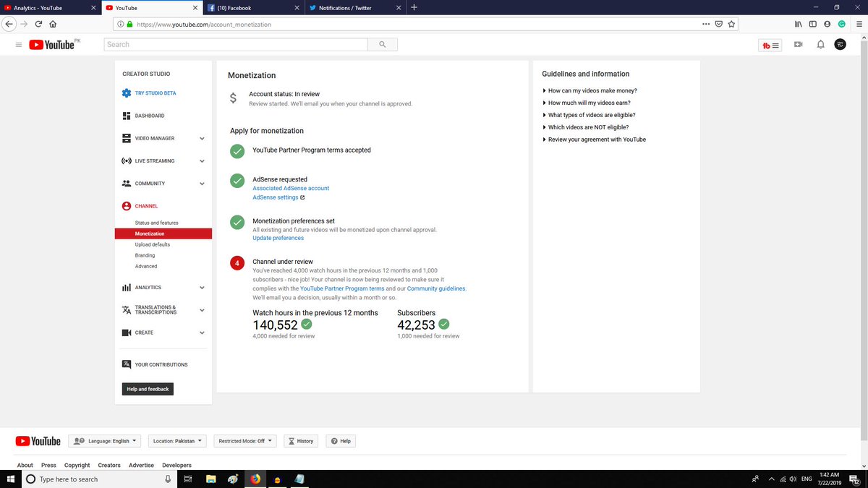Click the create video camera icon
868x488 pixels.
point(798,45)
